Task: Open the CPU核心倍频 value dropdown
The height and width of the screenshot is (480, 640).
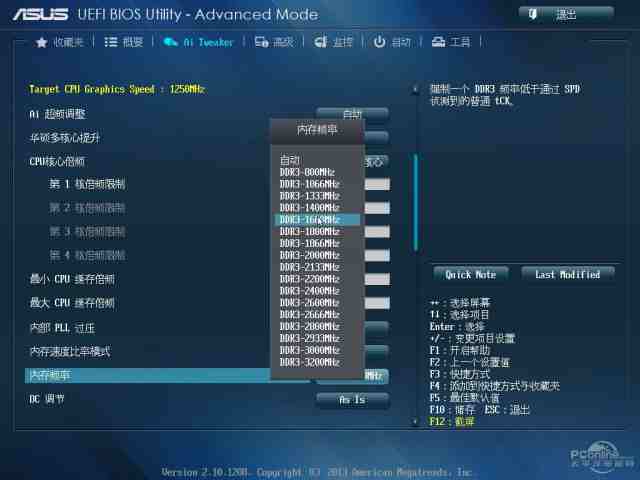Action: pyautogui.click(x=376, y=162)
